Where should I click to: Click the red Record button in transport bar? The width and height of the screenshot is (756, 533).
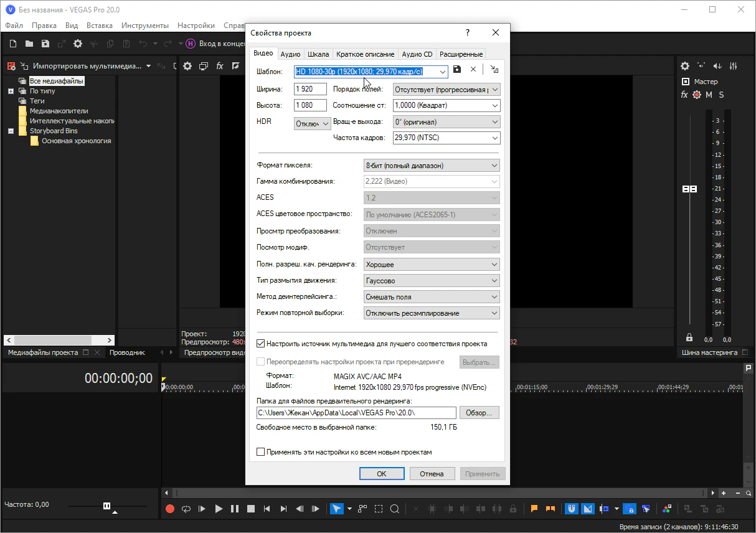[170, 509]
